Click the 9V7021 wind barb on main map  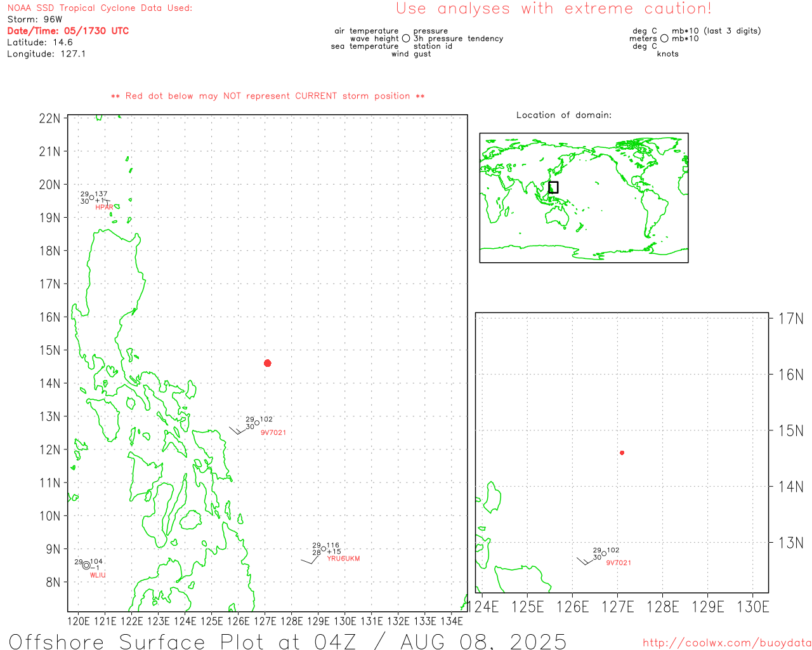[x=237, y=430]
